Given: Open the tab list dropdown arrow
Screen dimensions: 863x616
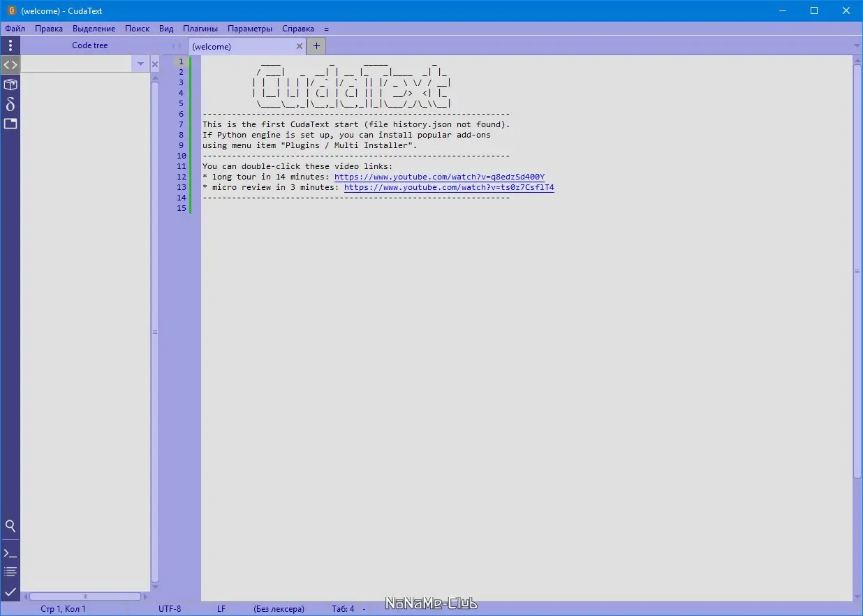Looking at the screenshot, I should coord(857,46).
